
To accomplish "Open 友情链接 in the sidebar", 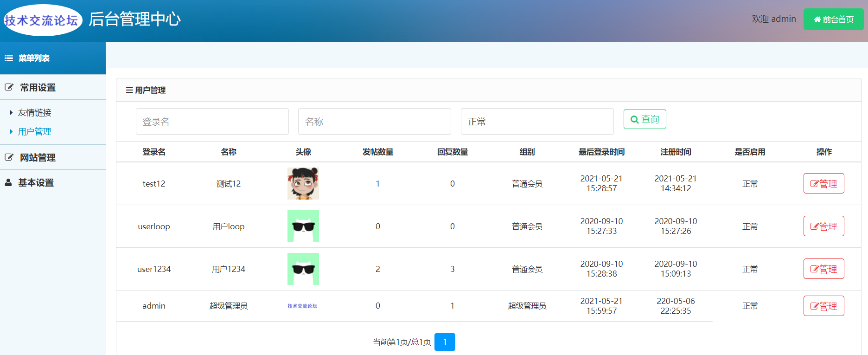I will point(35,112).
